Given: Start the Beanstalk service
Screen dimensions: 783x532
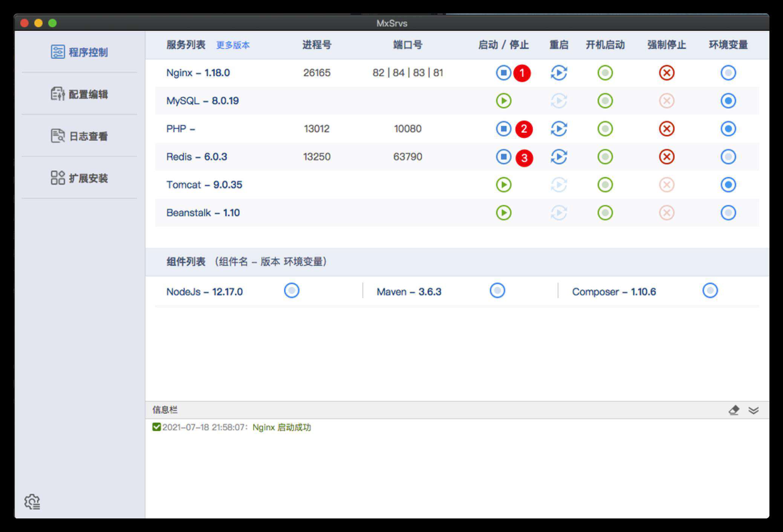Looking at the screenshot, I should (503, 213).
